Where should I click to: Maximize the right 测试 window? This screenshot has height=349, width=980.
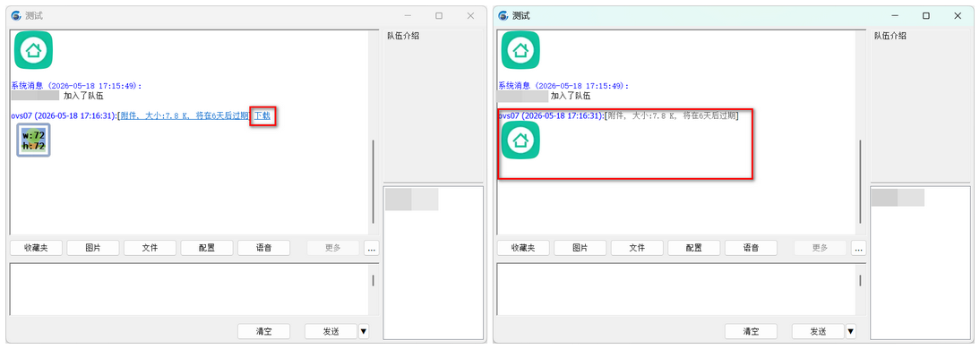[926, 15]
